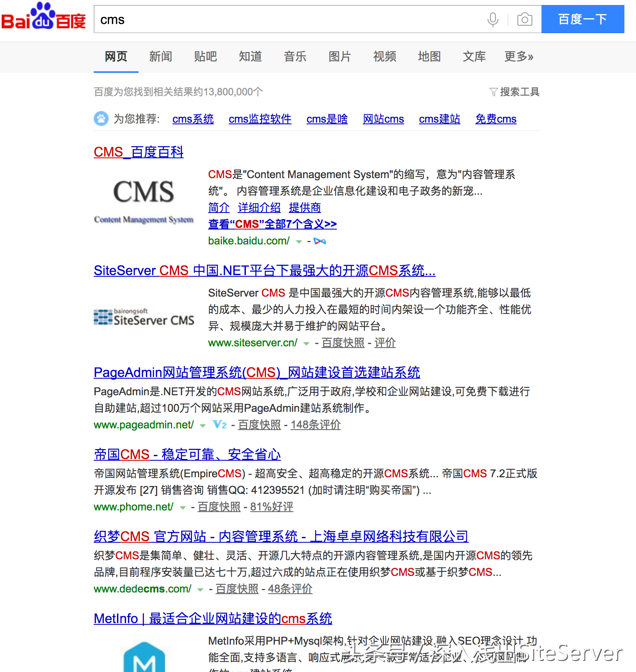The height and width of the screenshot is (672, 636).
Task: Open the 详细介绍 sub-link
Action: 259,208
